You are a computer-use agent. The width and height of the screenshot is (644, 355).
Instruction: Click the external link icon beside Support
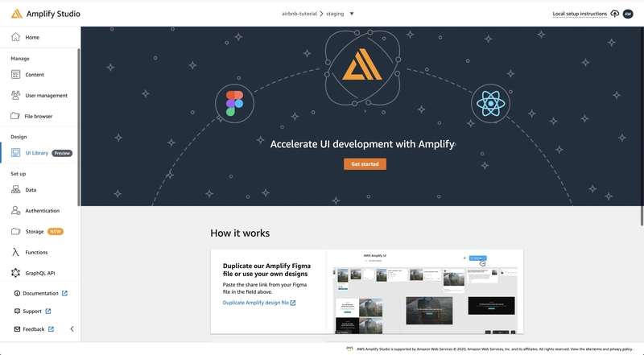pos(48,311)
